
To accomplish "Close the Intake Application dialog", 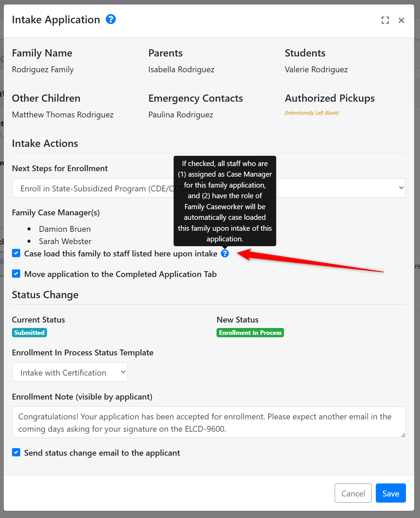I will pyautogui.click(x=402, y=20).
